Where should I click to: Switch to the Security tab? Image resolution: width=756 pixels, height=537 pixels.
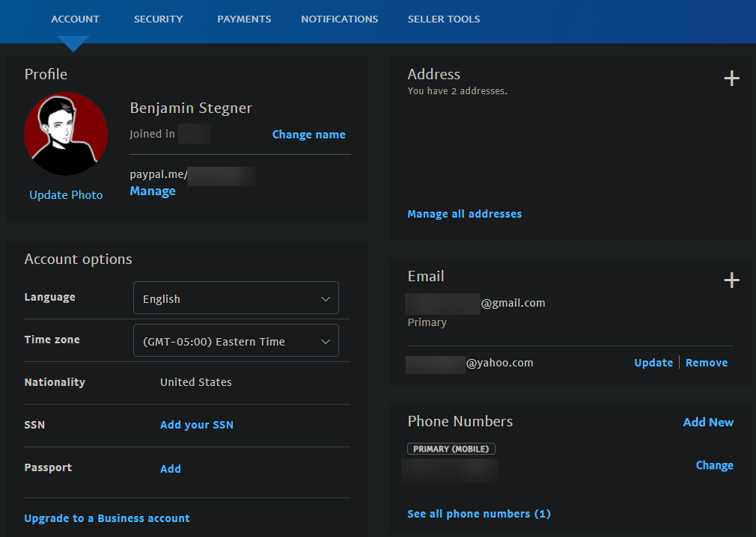pyautogui.click(x=158, y=19)
